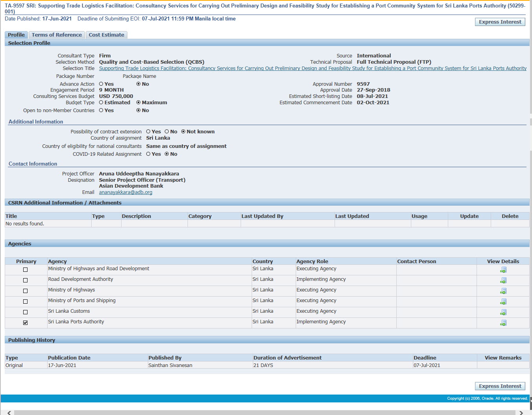Check Primary box in Ministry of Highways row
This screenshot has height=415, width=532.
pyautogui.click(x=26, y=291)
